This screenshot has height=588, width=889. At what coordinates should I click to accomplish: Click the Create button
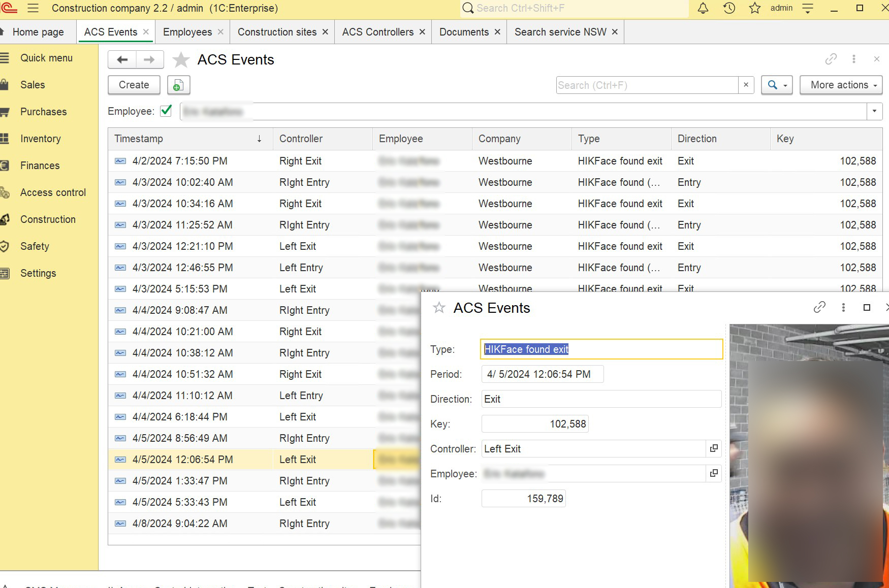coord(134,85)
